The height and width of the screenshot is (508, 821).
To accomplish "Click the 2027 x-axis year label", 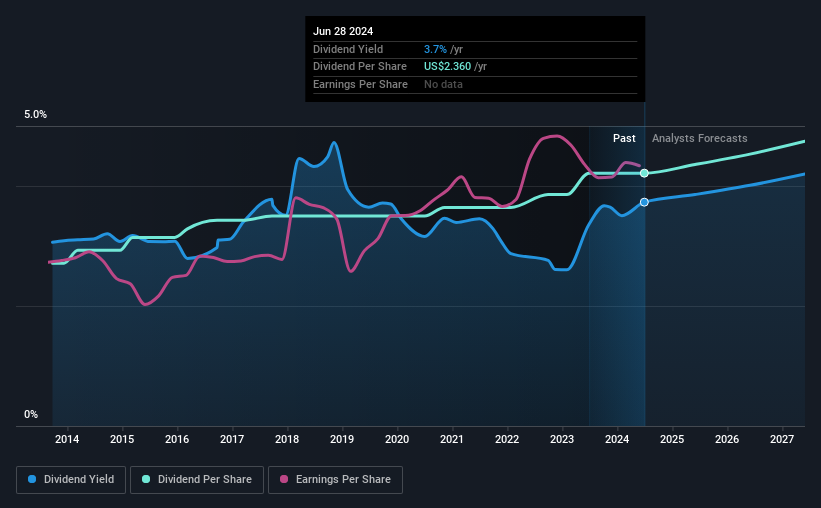I will point(782,439).
